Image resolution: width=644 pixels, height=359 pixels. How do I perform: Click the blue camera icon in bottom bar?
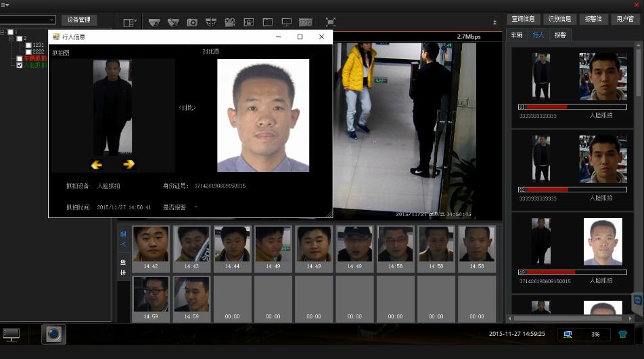(54, 334)
